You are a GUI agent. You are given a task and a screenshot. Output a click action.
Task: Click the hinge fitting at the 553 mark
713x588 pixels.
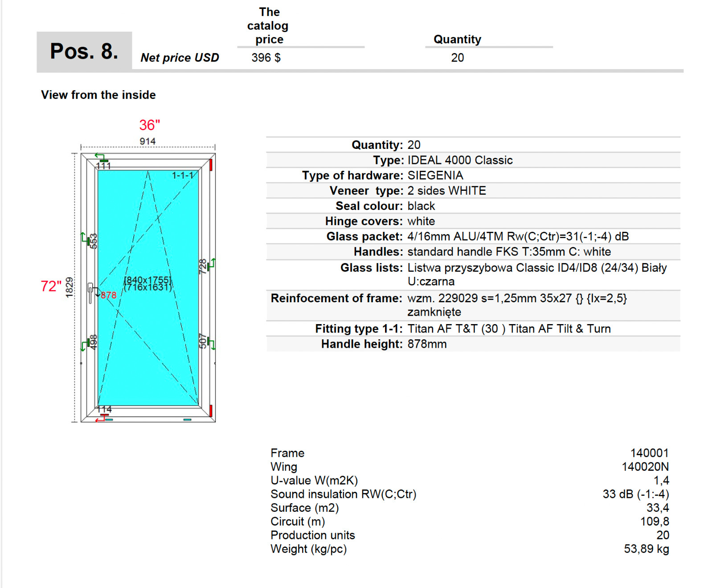[x=88, y=241]
